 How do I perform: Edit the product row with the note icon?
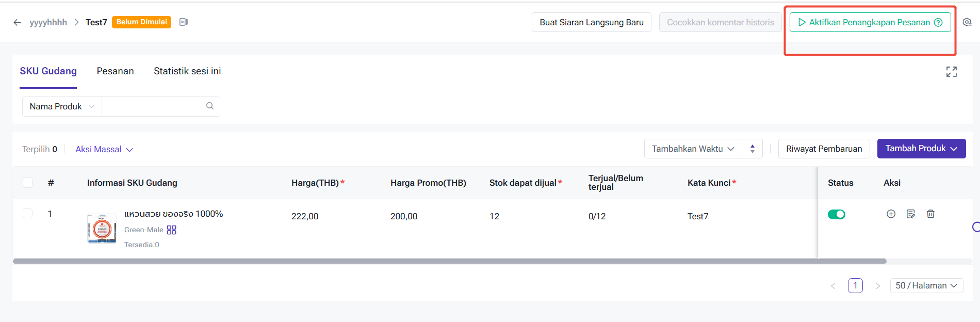click(911, 214)
